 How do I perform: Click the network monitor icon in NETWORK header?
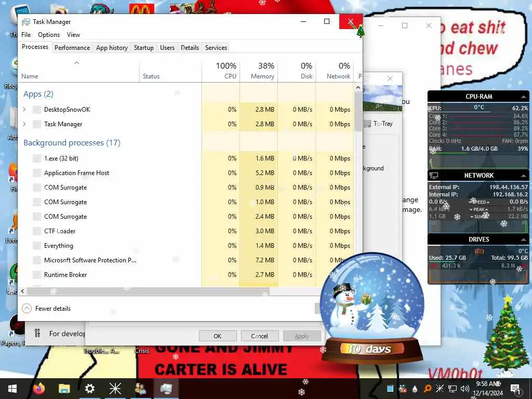point(434,176)
